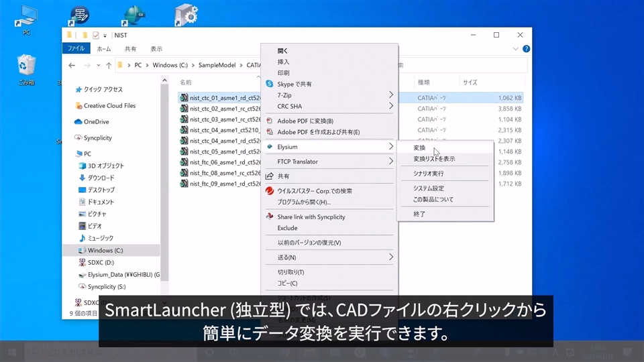The image size is (644, 362).
Task: Click the ミュージック music note icon
Action: [x=82, y=238]
